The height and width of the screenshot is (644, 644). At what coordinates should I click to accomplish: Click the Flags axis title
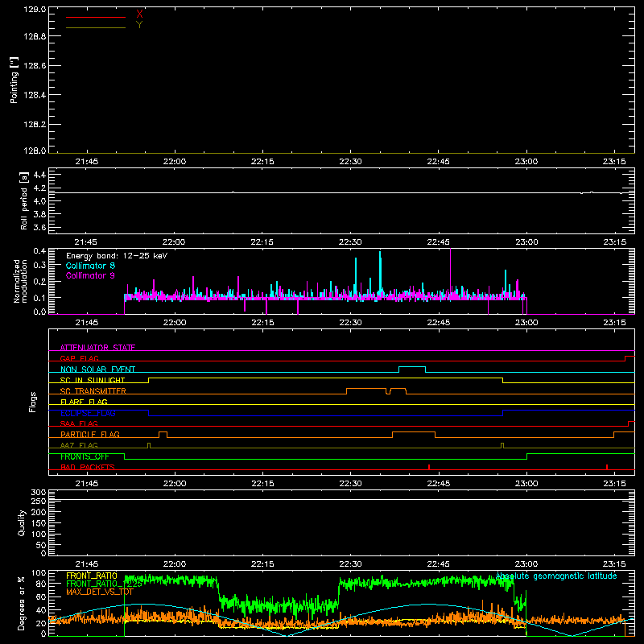[32, 402]
